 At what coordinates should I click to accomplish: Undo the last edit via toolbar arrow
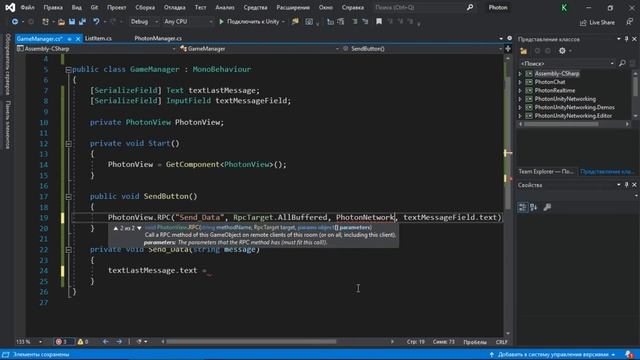click(x=96, y=22)
